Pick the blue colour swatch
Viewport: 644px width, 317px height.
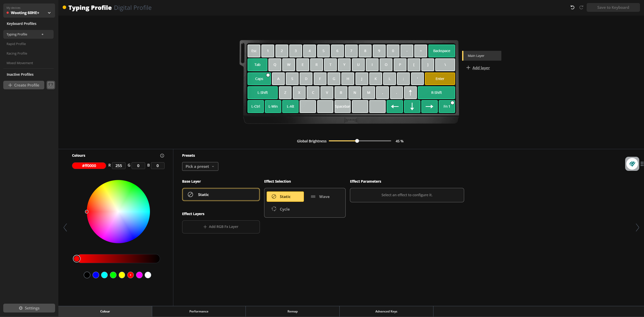pos(96,275)
